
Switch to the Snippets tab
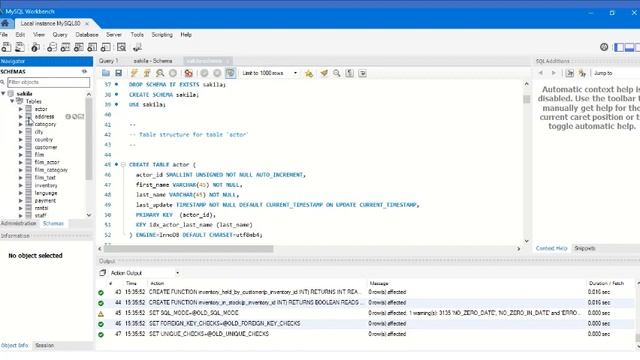[584, 248]
